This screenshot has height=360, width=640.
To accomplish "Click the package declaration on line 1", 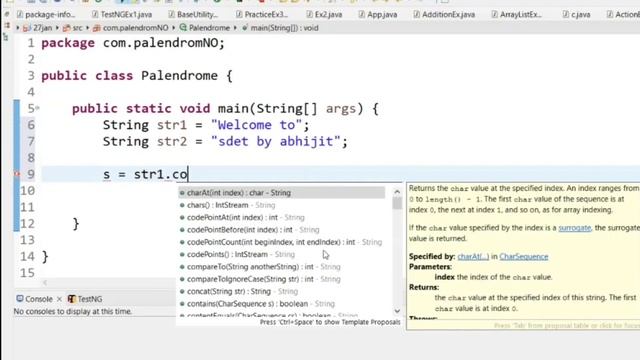I will [x=133, y=43].
